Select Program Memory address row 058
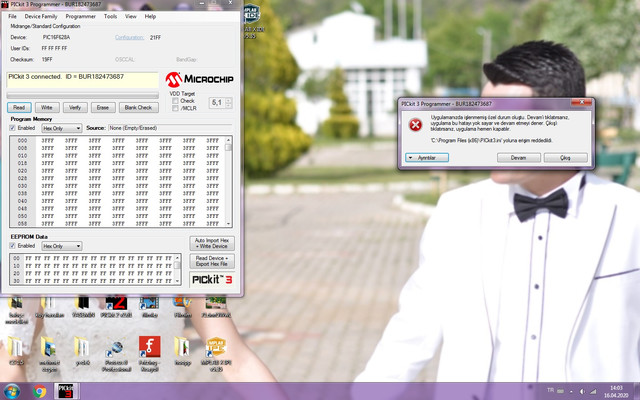This screenshot has width=640, height=400. tap(22, 224)
